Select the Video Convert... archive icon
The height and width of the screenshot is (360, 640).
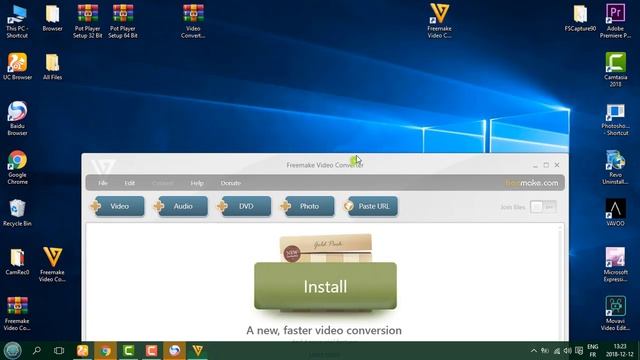pos(193,22)
